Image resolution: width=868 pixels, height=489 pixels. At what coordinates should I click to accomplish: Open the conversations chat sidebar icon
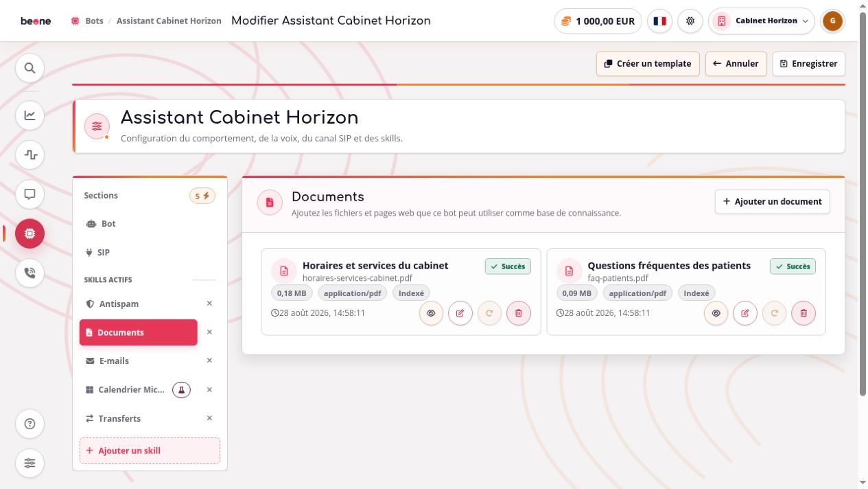[x=30, y=194]
